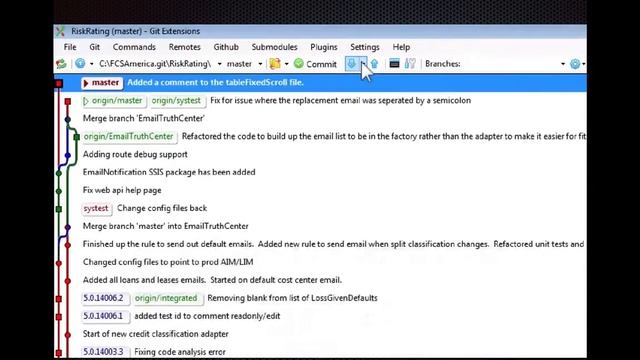Click the origin/EmailTruthCenter branch label
640x360 pixels.
coord(129,137)
